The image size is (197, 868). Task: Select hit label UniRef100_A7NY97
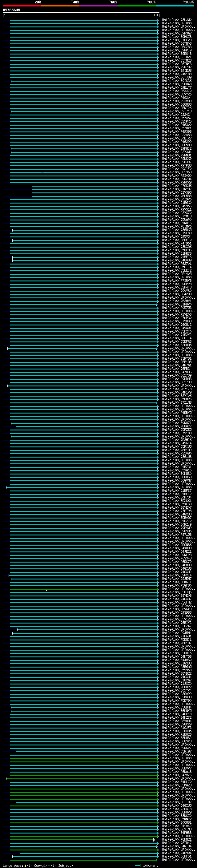coord(176,189)
